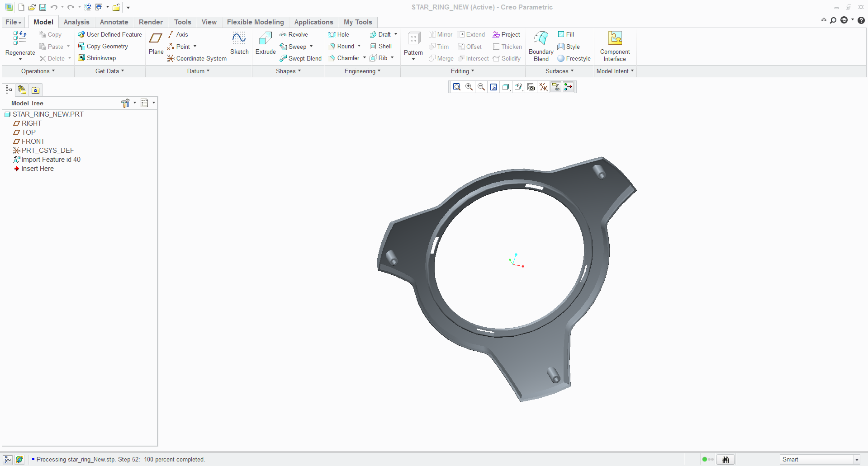
Task: Click the Insert Here marker
Action: tap(34, 169)
